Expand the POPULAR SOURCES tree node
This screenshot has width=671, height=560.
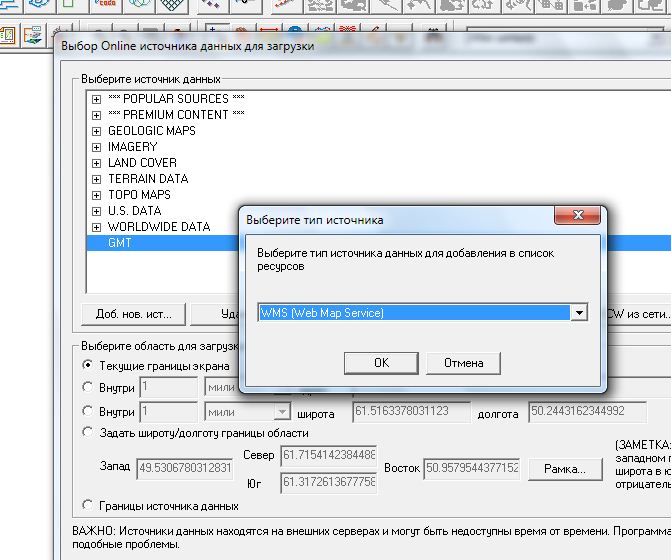pyautogui.click(x=96, y=99)
